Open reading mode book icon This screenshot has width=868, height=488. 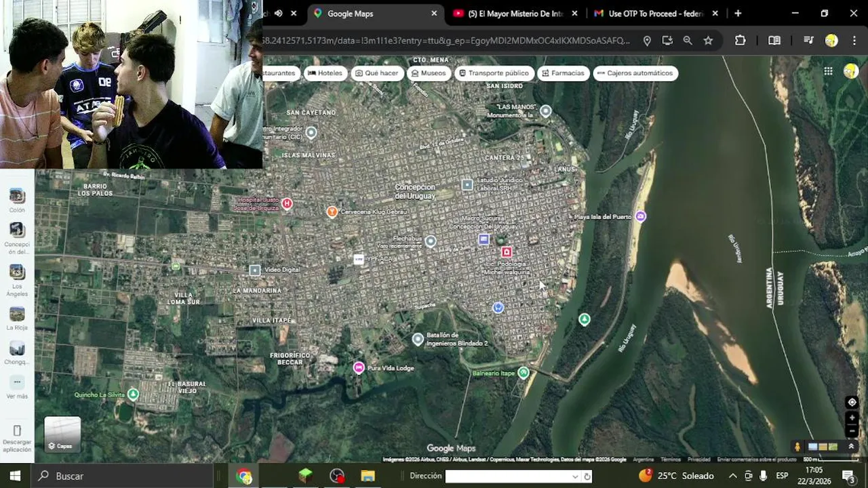(774, 41)
